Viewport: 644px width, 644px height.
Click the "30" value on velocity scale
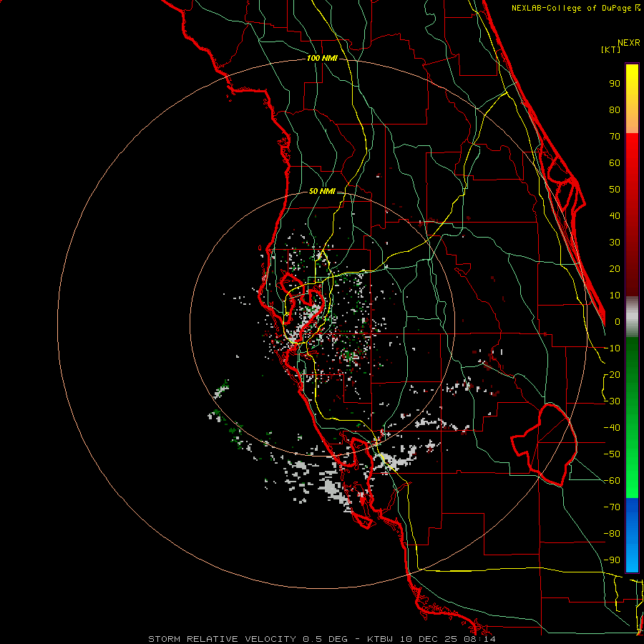click(x=615, y=243)
